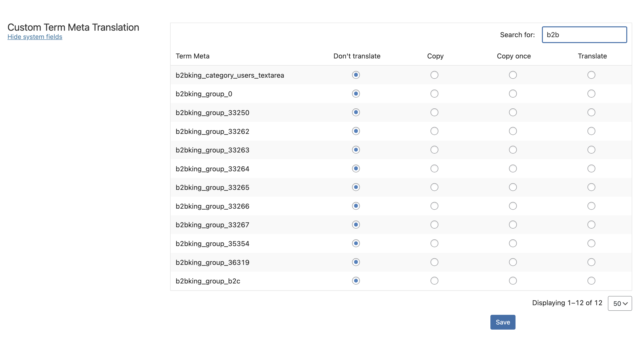
Task: Click the Save button
Action: [503, 322]
